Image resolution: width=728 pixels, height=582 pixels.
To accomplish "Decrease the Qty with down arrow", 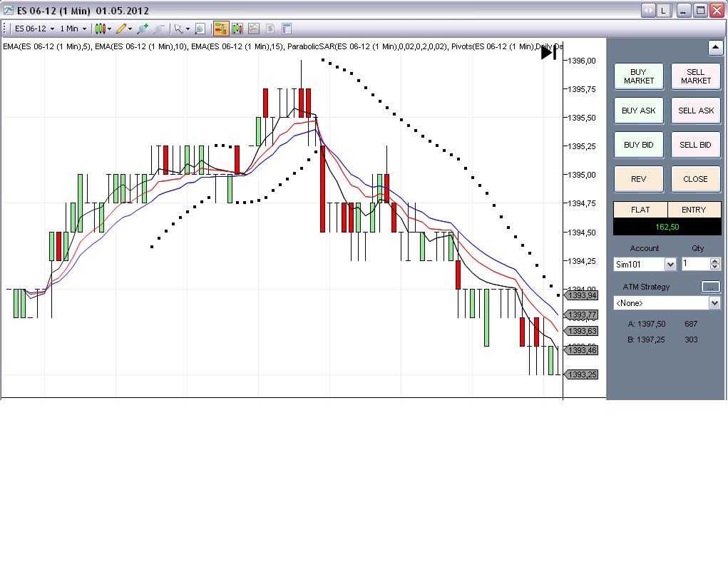I will click(715, 267).
